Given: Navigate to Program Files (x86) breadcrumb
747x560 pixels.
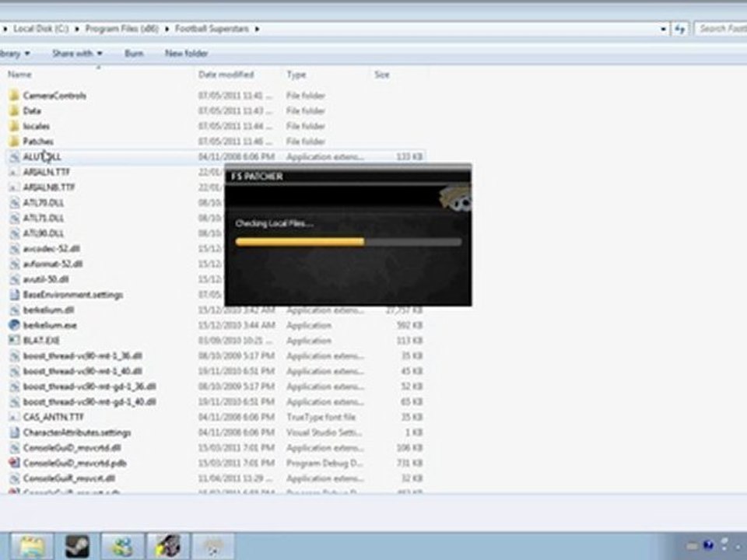Looking at the screenshot, I should [x=122, y=29].
